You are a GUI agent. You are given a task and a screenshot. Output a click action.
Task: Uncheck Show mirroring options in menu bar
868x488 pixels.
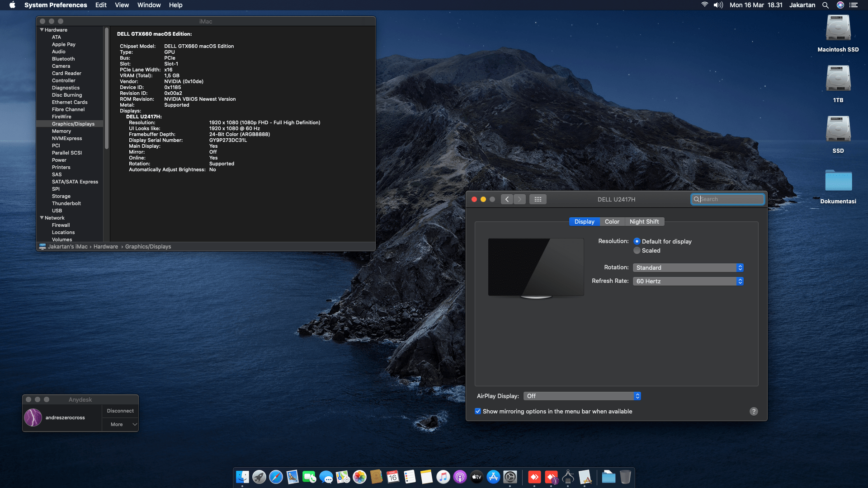point(478,411)
